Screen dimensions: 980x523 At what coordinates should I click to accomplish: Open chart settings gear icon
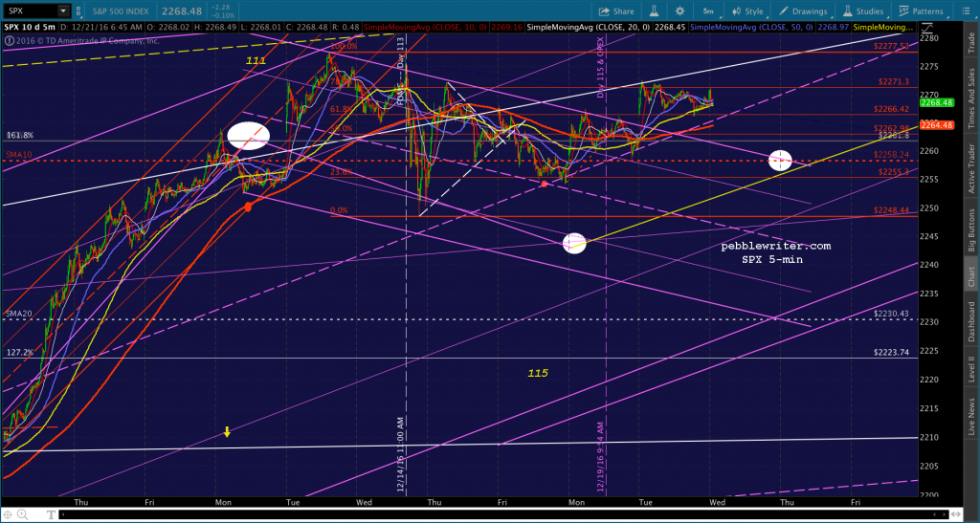pyautogui.click(x=679, y=11)
